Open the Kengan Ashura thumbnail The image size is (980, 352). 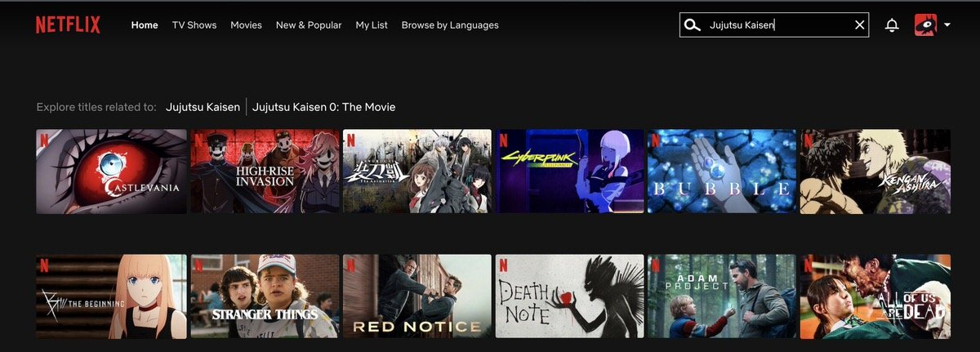click(x=875, y=172)
